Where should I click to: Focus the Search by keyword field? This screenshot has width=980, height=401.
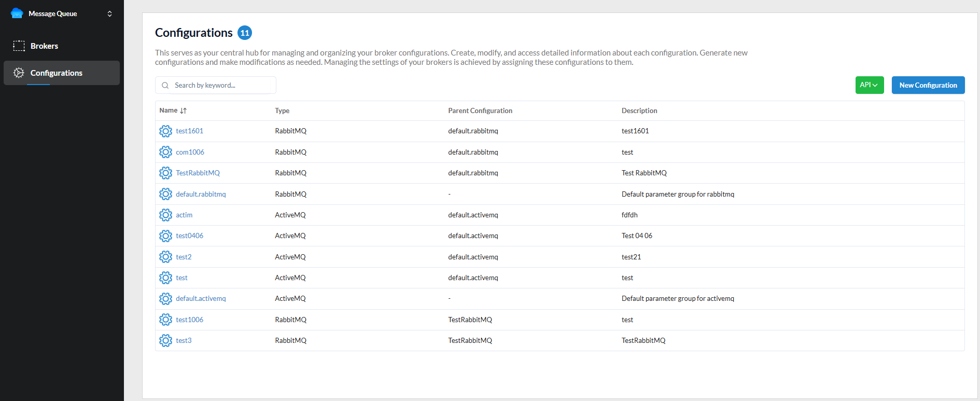click(220, 85)
